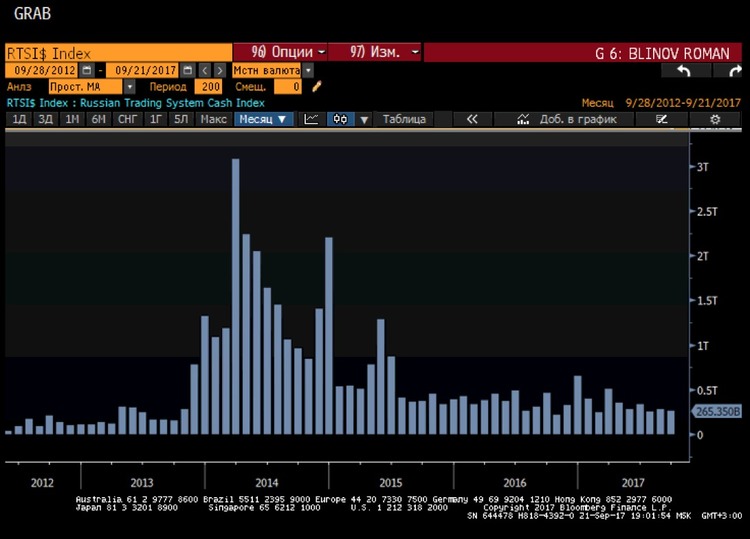Click the undo arrow icon
The height and width of the screenshot is (539, 750).
tap(684, 71)
